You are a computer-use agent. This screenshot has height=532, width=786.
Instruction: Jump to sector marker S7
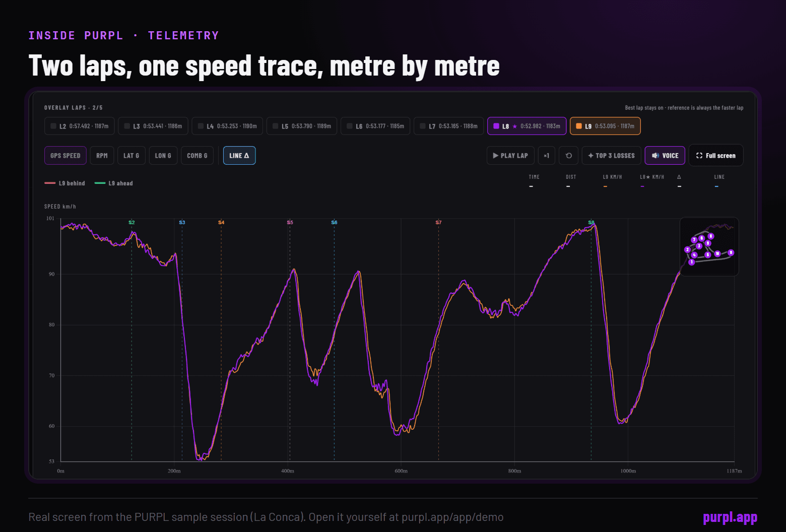click(x=438, y=222)
